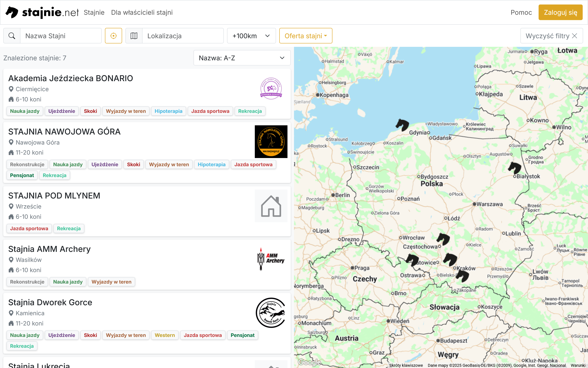Open Skróty klawiszowe map link
Image resolution: width=588 pixels, height=368 pixels.
[406, 365]
